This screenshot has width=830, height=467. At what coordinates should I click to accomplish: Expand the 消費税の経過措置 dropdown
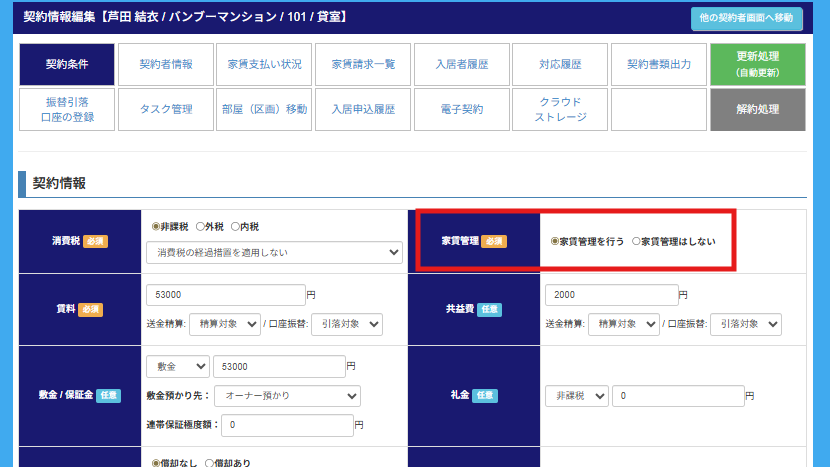[273, 253]
